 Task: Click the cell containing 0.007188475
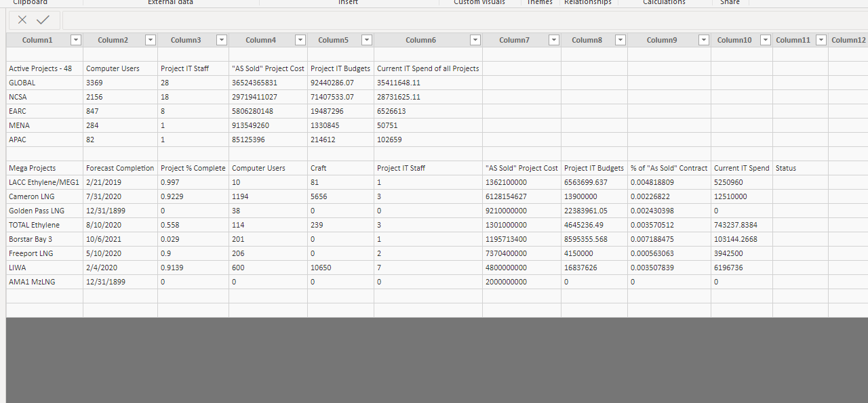pyautogui.click(x=669, y=239)
